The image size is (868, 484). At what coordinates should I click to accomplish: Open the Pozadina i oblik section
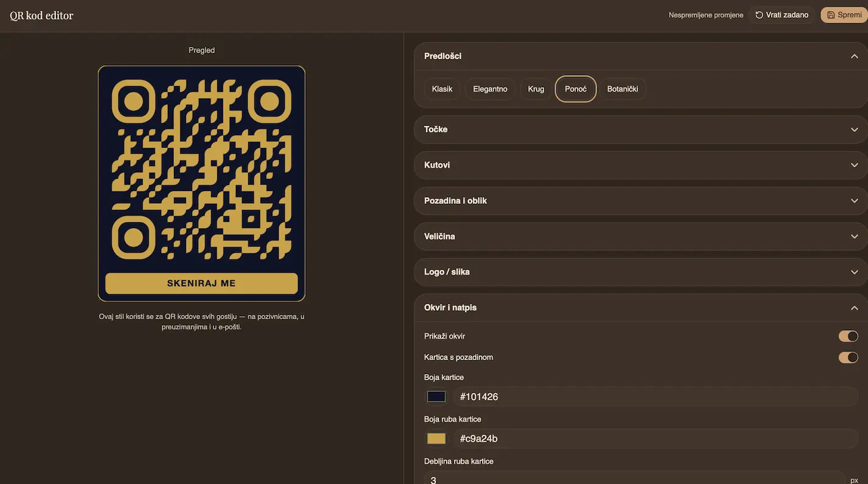(x=641, y=201)
